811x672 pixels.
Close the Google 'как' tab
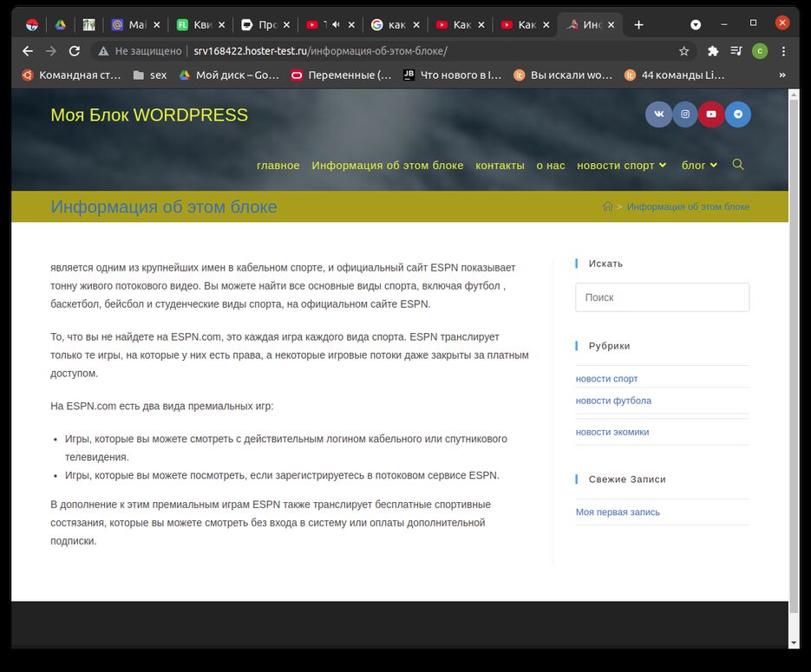416,25
